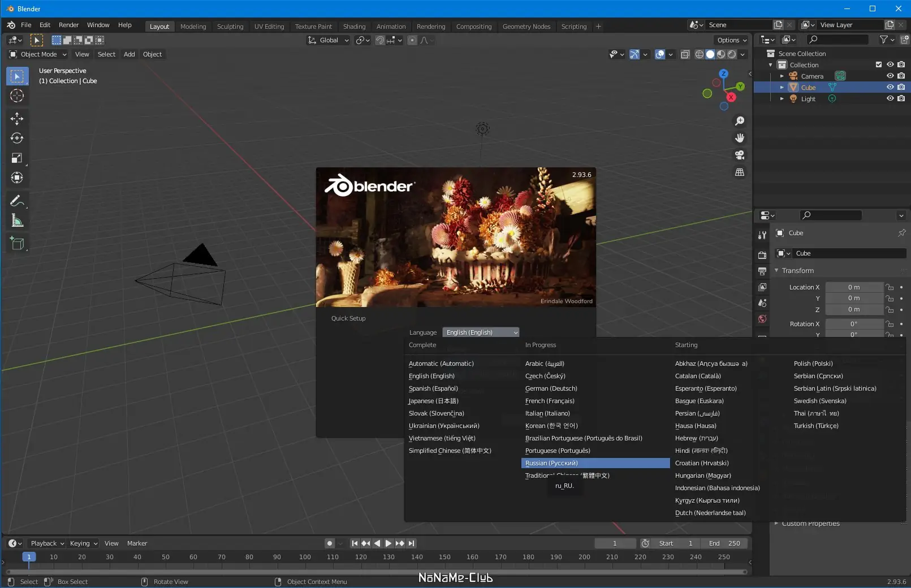Uncheck the Collection exclude checkbox
This screenshot has width=911, height=588.
878,64
